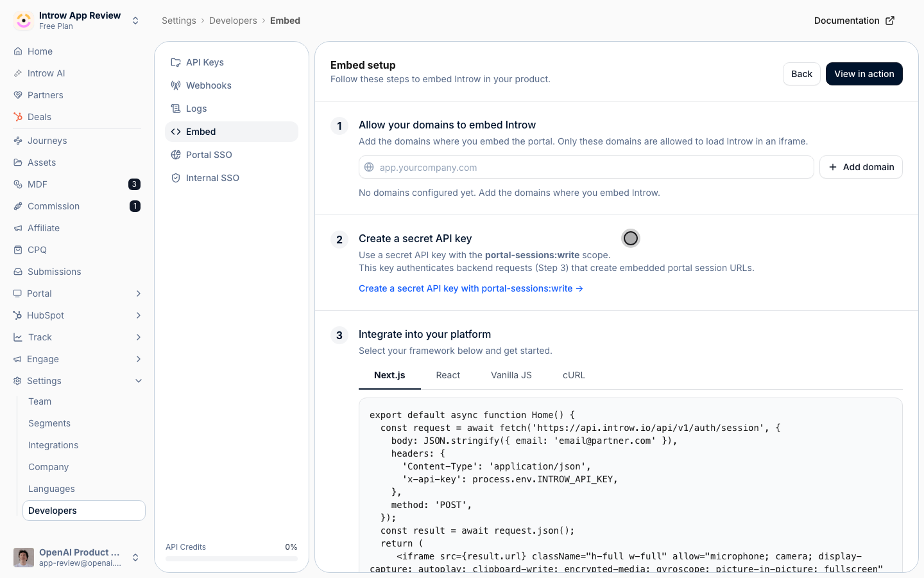Click the user profile avatar
The image size is (924, 578).
[x=24, y=557]
